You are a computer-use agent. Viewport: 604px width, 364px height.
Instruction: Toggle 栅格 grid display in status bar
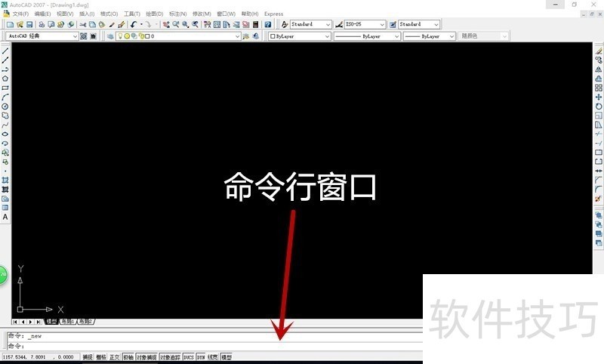(101, 357)
